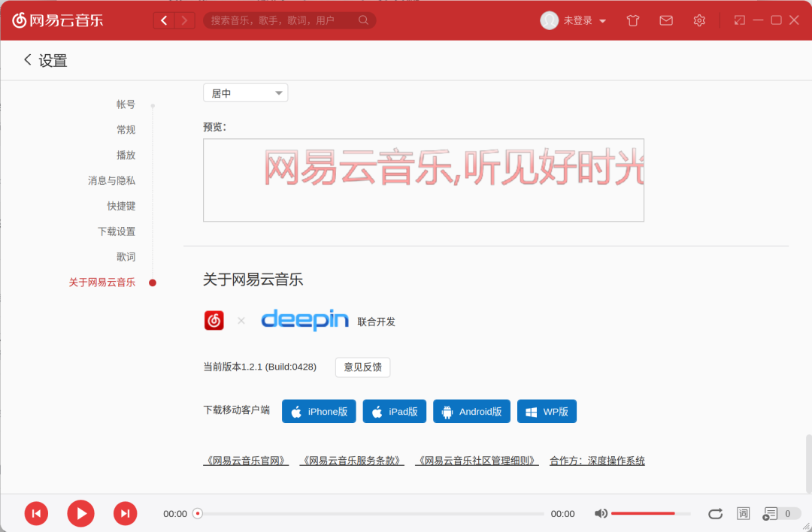Select the 关于网易云音乐 sidebar entry

click(102, 282)
